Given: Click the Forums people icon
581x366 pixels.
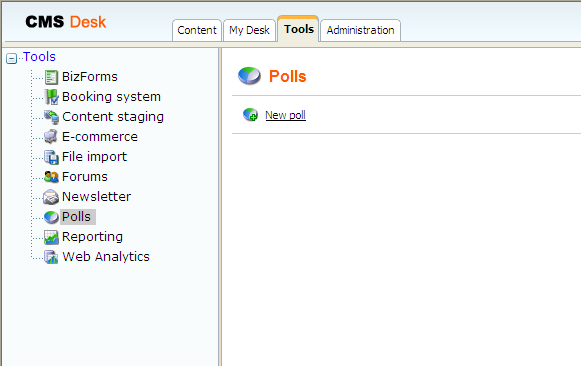Looking at the screenshot, I should click(51, 177).
